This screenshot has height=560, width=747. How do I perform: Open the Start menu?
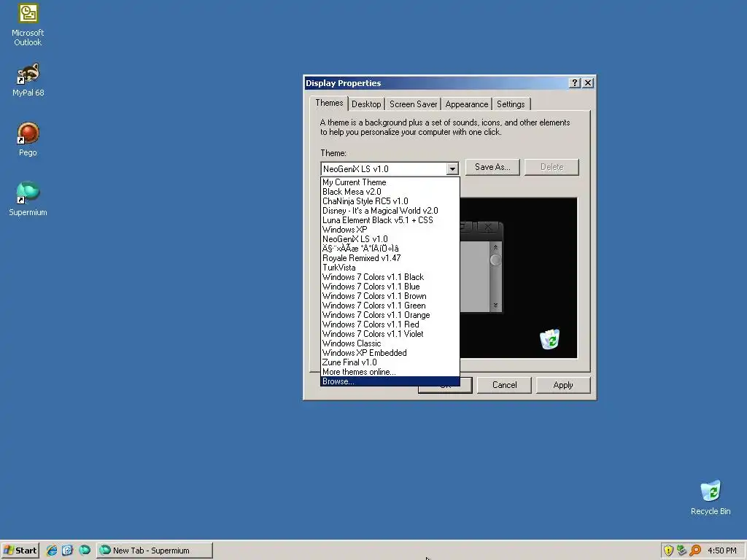(x=20, y=551)
